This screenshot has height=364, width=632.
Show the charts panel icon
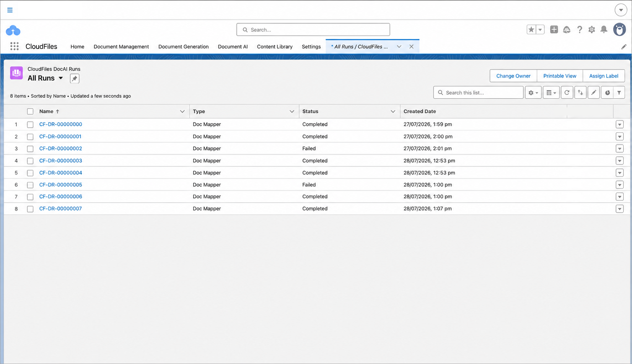[608, 93]
